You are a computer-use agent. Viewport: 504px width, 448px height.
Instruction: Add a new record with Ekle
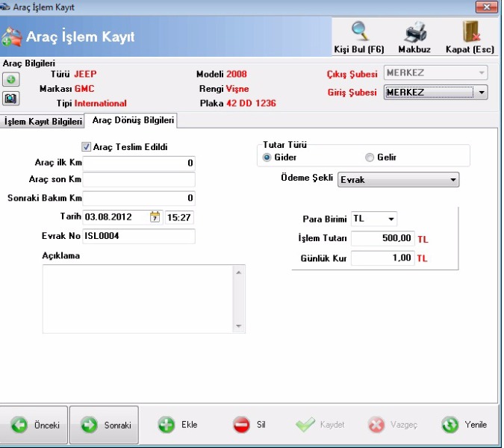point(178,425)
